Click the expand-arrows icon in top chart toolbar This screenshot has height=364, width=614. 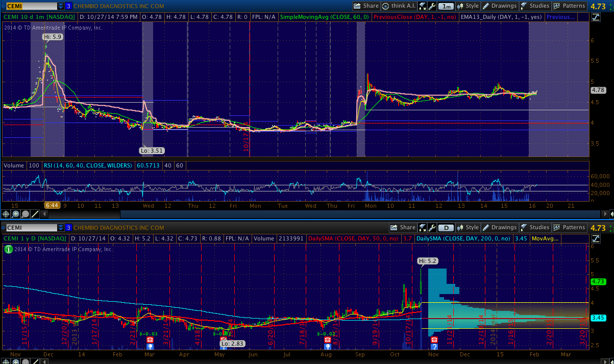click(x=422, y=6)
